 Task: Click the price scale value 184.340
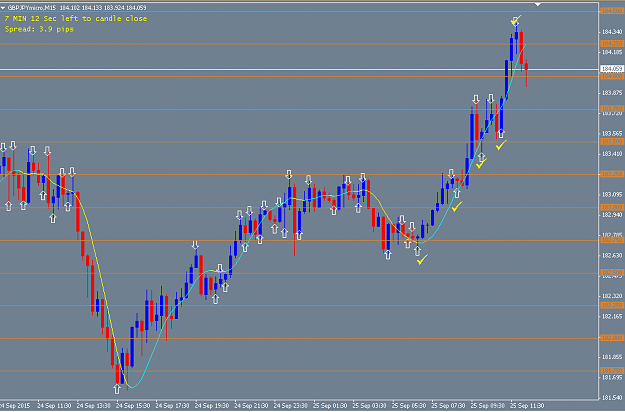click(612, 31)
